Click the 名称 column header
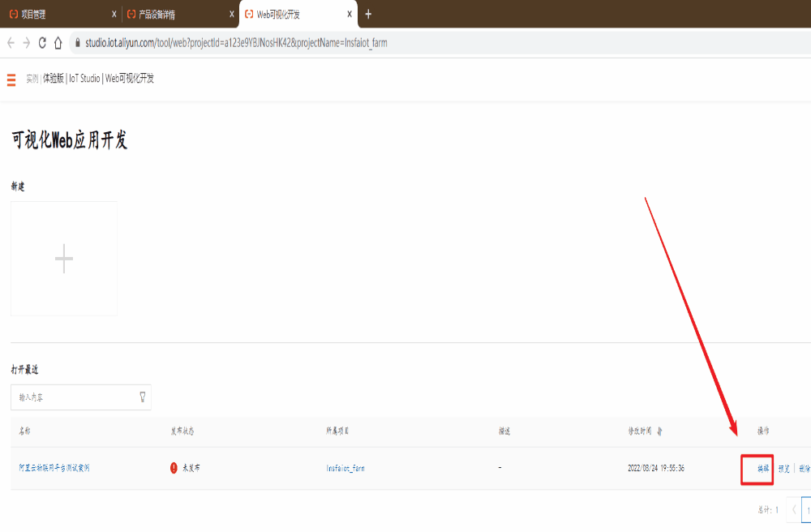Screen dimensions: 811x532 (24, 431)
